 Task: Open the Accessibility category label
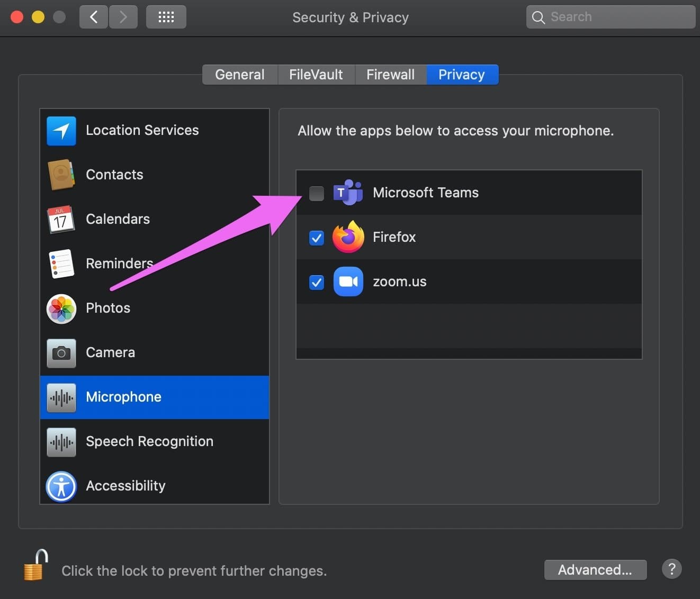click(125, 486)
